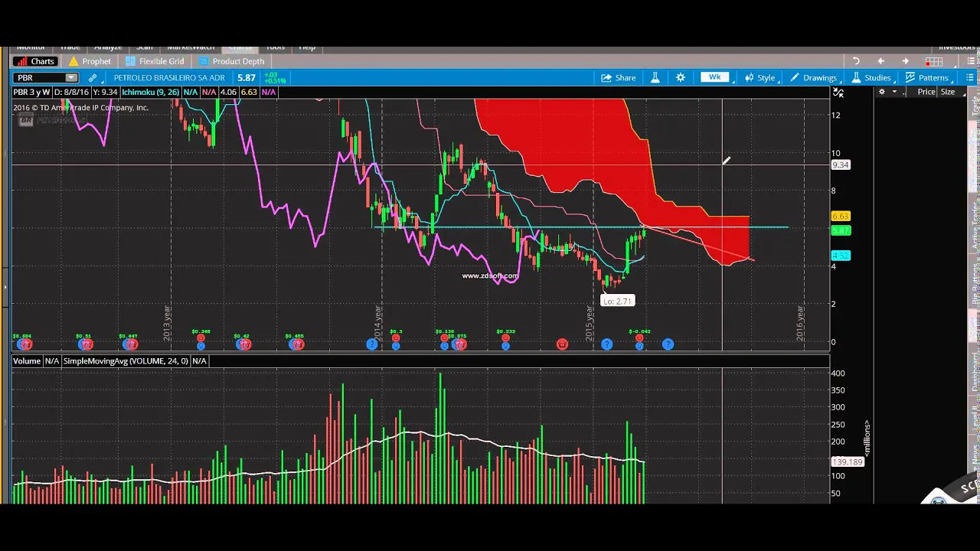Click the back left arrow icon
Screen dimensions: 980x551
coord(880,61)
